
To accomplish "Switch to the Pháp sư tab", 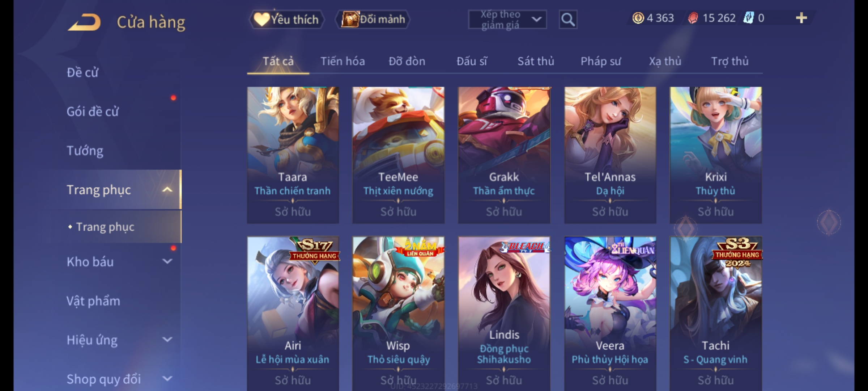I will [601, 62].
